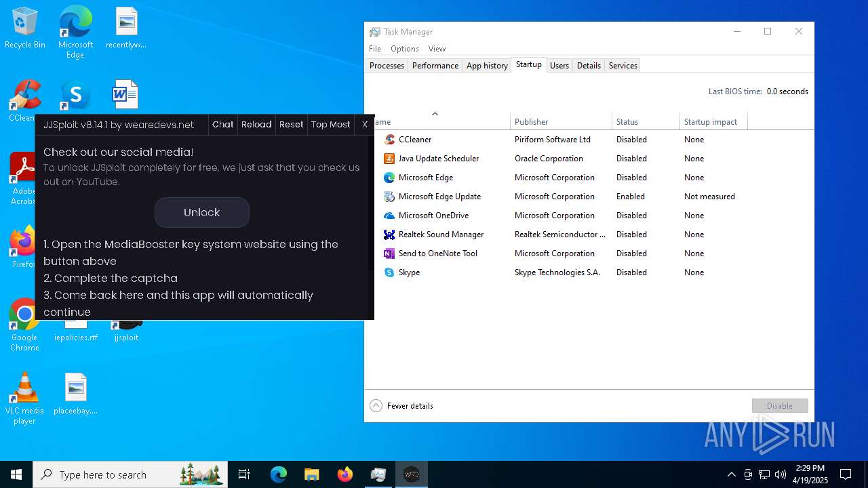Select the CCleaner desktop shortcut
The image size is (868, 488).
tap(23, 100)
